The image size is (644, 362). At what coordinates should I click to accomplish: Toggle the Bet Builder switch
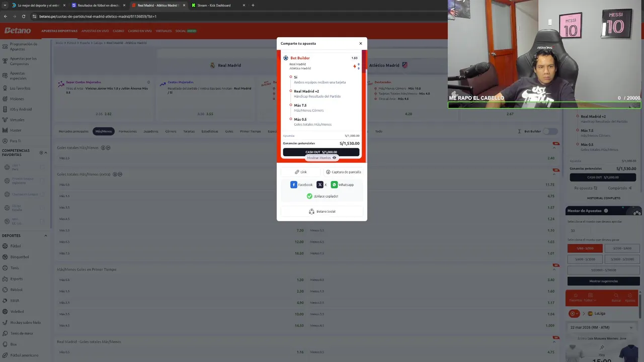tap(550, 131)
